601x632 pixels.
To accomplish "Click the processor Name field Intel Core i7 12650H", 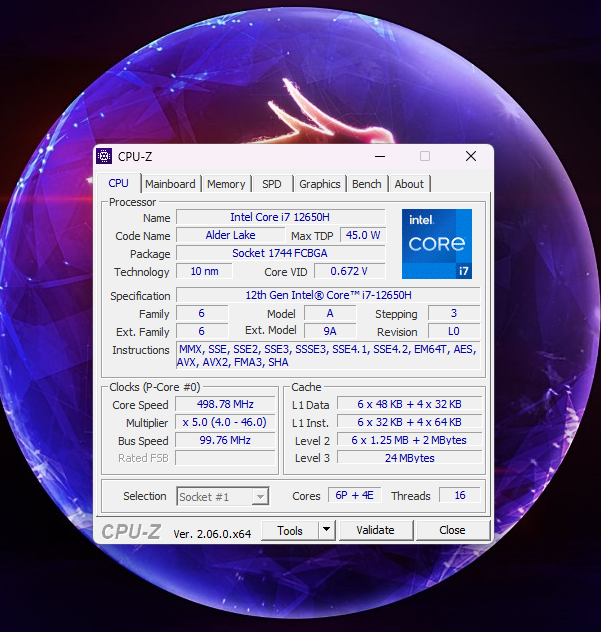I will tap(280, 217).
